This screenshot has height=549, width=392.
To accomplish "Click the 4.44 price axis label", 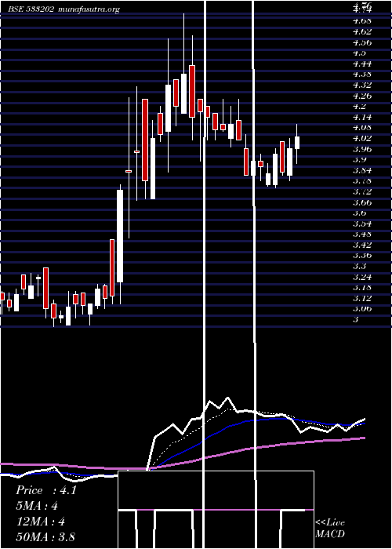I will (x=362, y=64).
